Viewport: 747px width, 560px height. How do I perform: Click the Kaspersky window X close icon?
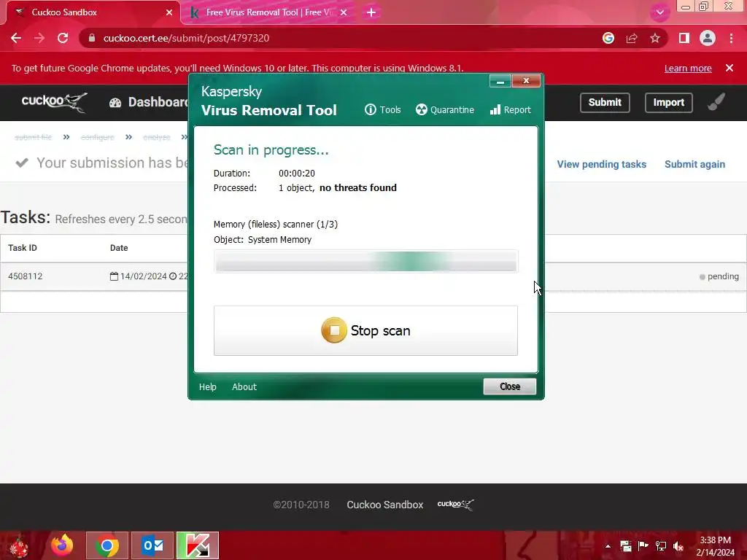tap(526, 81)
